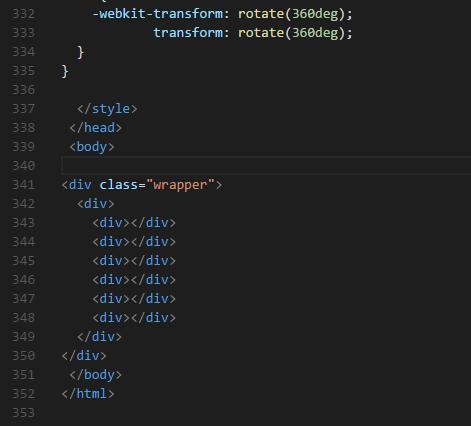The image size is (471, 426).
Task: Click the <div></div> on line 344
Action: coord(134,242)
